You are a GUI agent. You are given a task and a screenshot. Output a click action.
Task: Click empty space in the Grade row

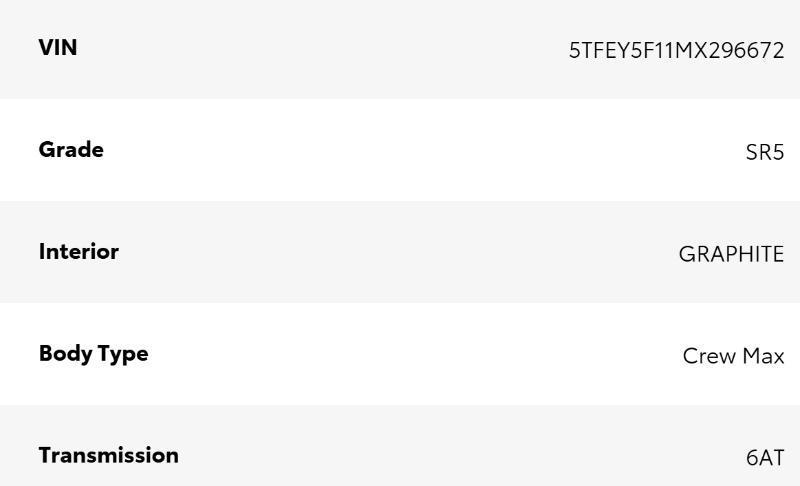(400, 151)
